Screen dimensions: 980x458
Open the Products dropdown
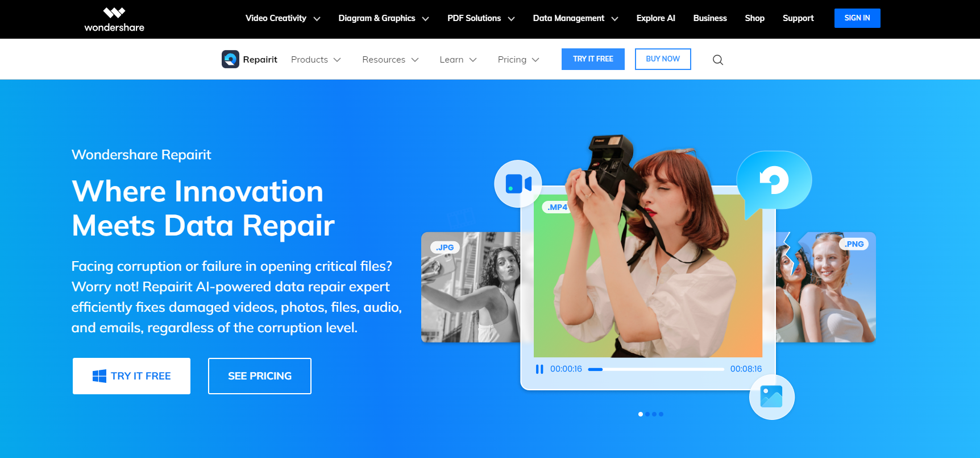pos(316,60)
